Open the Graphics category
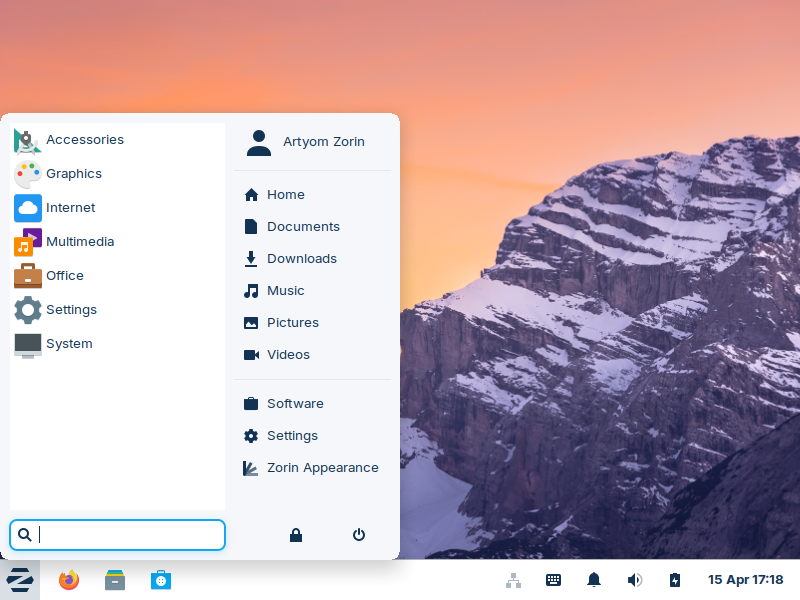800x600 pixels. (74, 173)
